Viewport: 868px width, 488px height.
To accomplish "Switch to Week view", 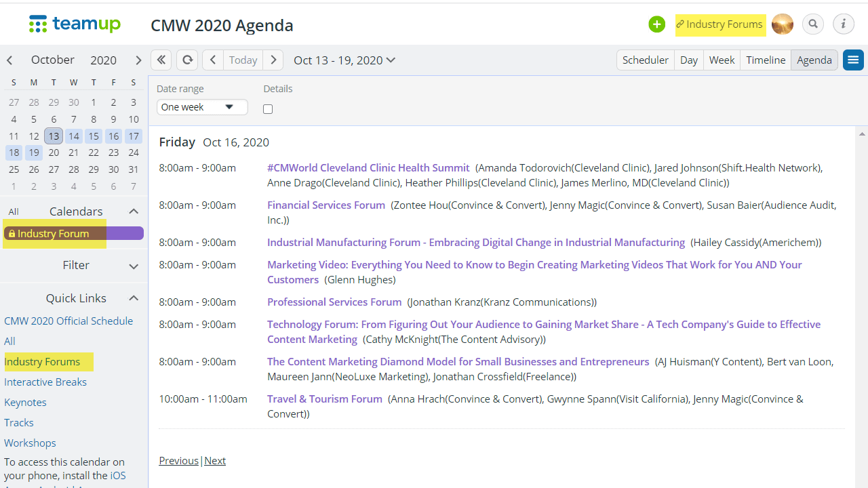I will coord(722,60).
